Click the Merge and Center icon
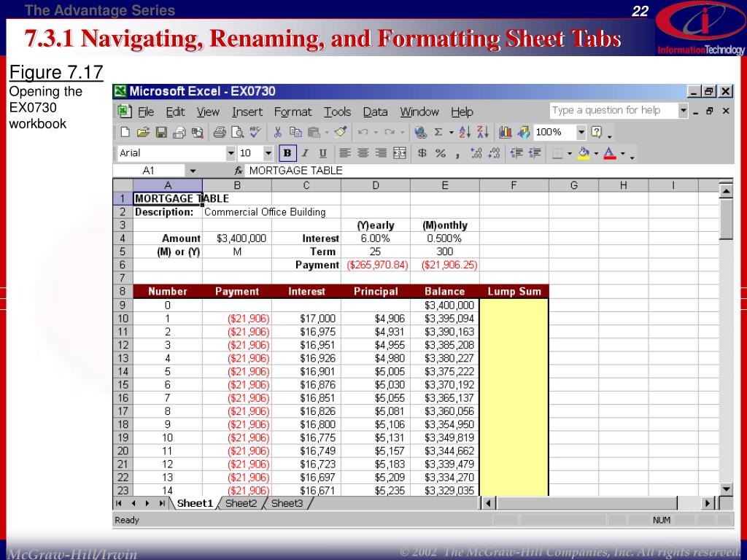This screenshot has height=560, width=747. click(x=399, y=153)
